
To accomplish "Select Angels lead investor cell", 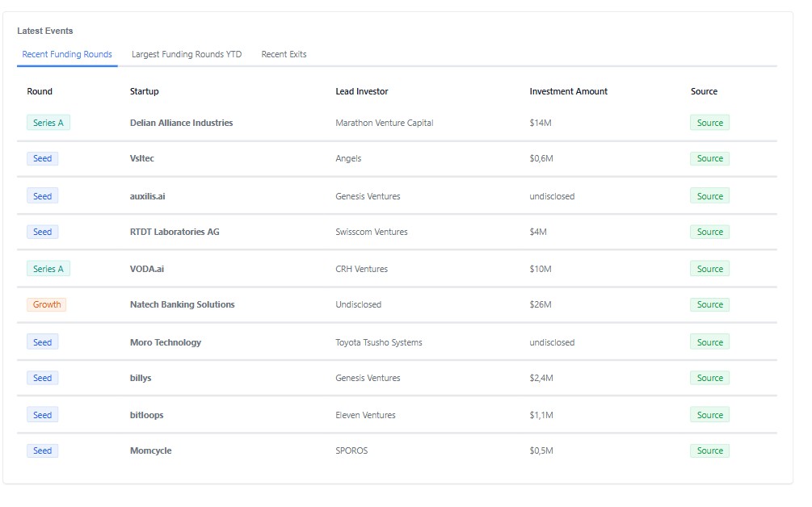I will pyautogui.click(x=348, y=158).
